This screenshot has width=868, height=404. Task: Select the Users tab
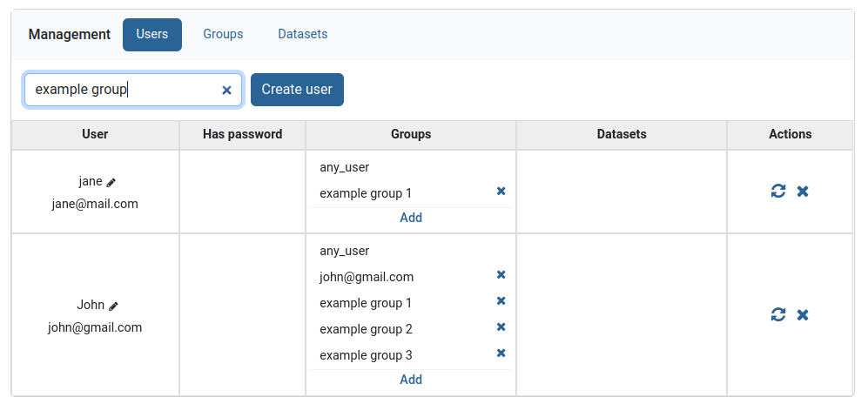point(152,35)
